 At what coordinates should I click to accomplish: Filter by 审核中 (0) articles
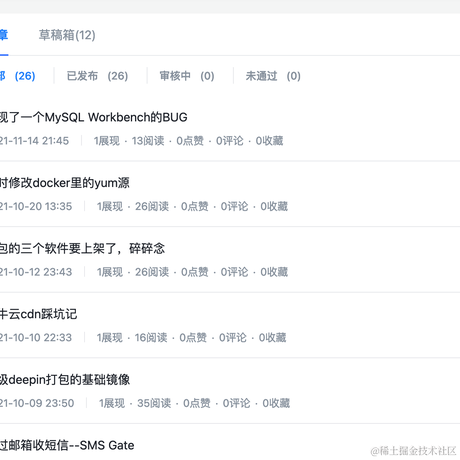[x=187, y=76]
